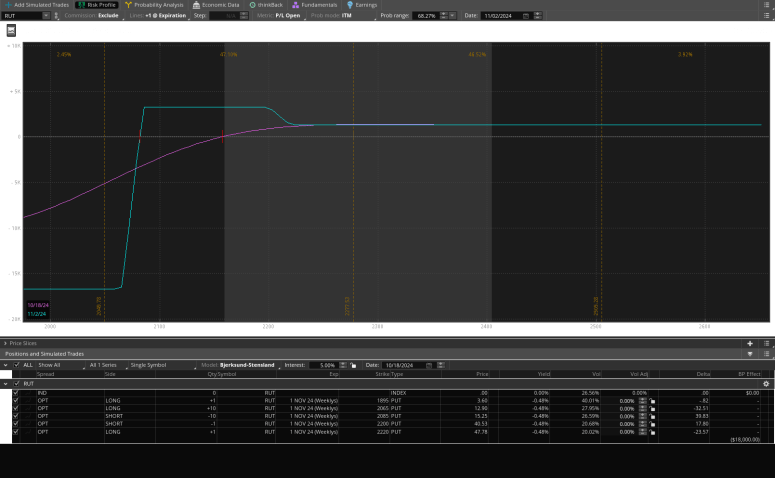Uncheck the RUT group checkbox
This screenshot has width=775, height=478.
(x=16, y=383)
